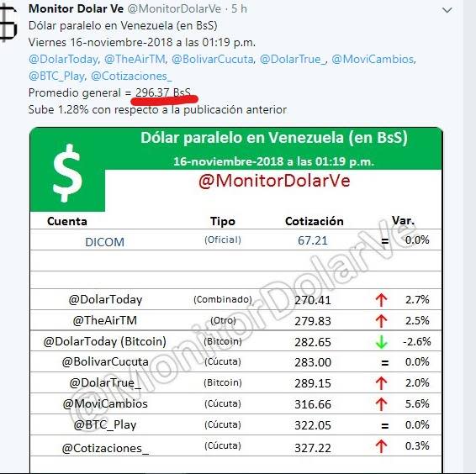Open the @DolarToday mention link

[x=63, y=59]
